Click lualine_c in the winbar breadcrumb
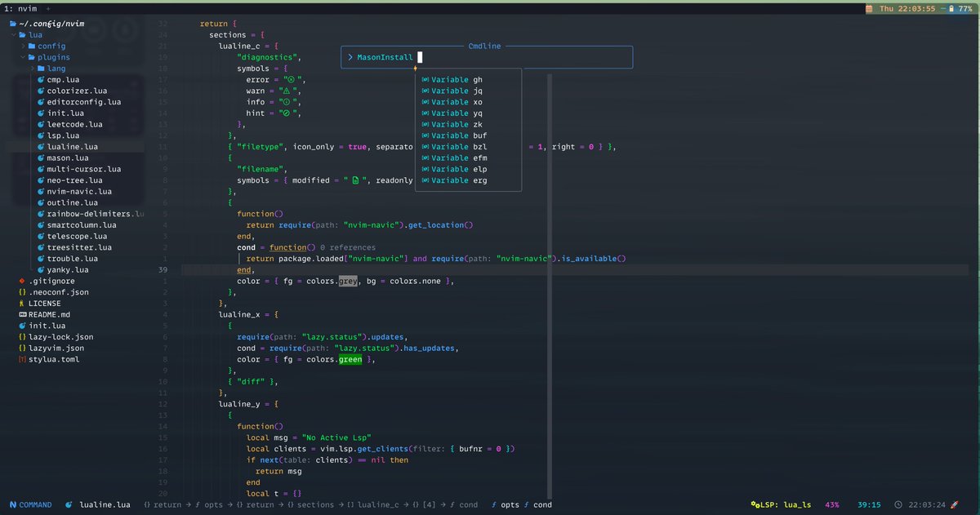The height and width of the screenshot is (515, 980). coord(376,504)
